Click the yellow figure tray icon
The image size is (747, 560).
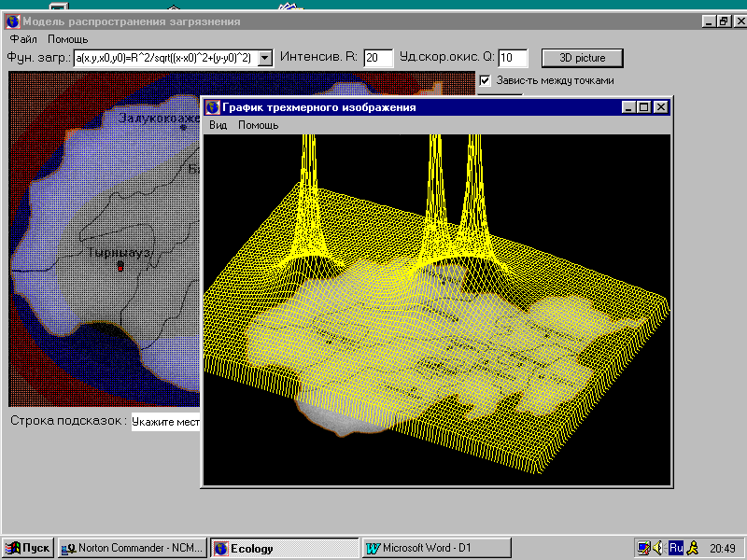[692, 548]
